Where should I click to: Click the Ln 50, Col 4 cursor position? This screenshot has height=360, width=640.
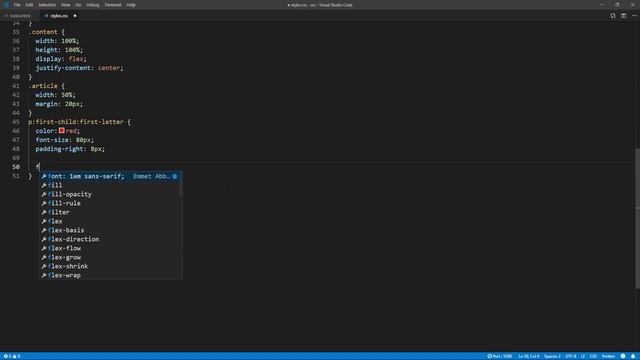[529, 356]
